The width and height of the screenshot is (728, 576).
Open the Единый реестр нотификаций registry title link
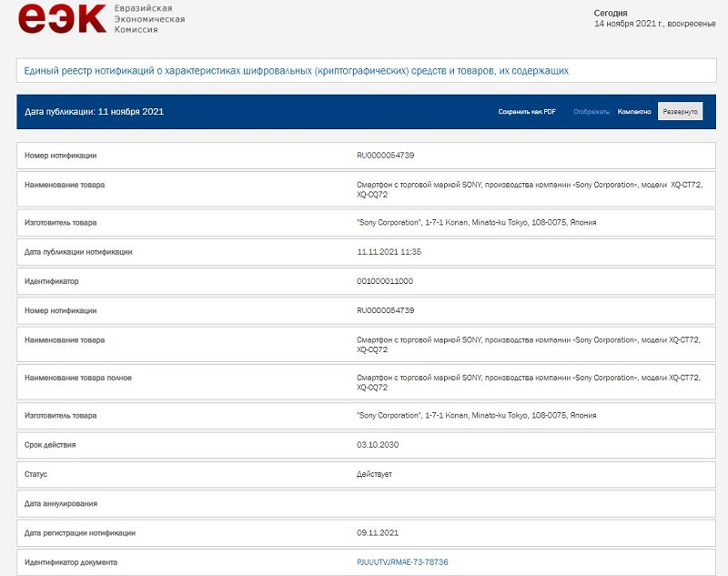[x=296, y=70]
